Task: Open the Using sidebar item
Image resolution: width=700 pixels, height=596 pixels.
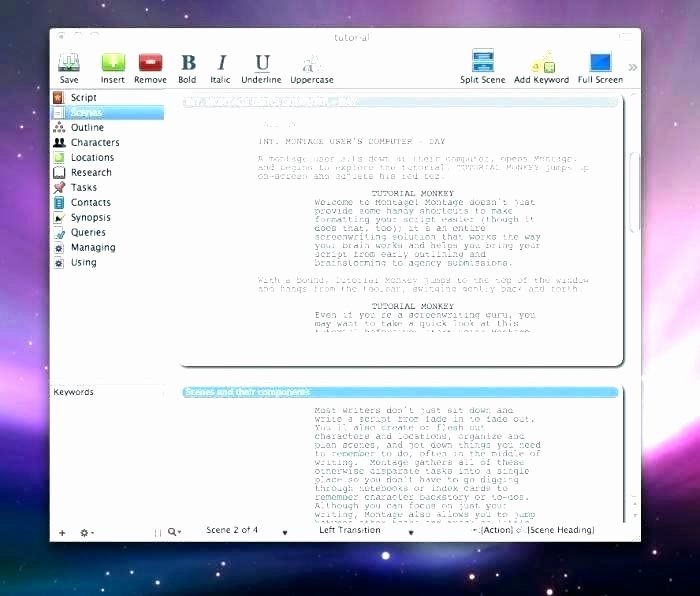Action: 107,262
